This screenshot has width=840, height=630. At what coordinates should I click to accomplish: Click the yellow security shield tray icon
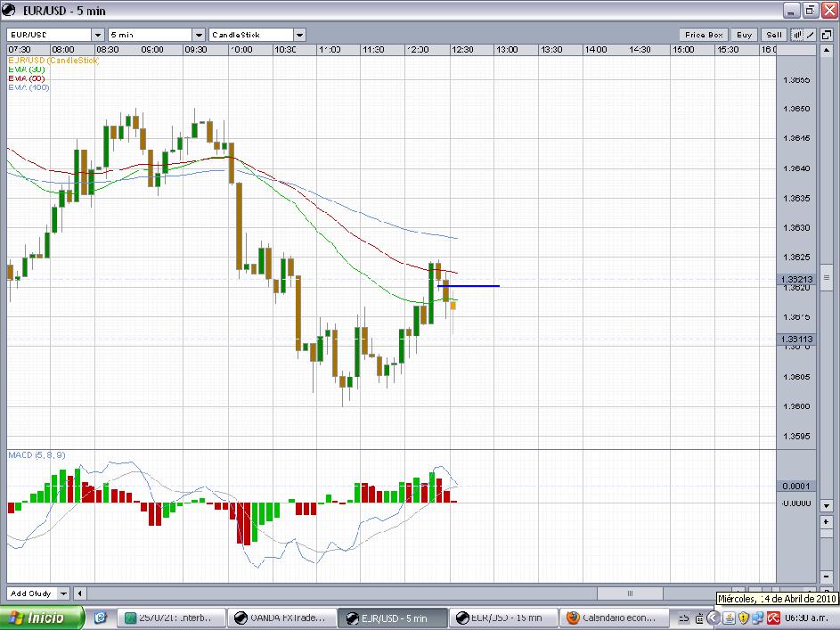click(x=744, y=618)
